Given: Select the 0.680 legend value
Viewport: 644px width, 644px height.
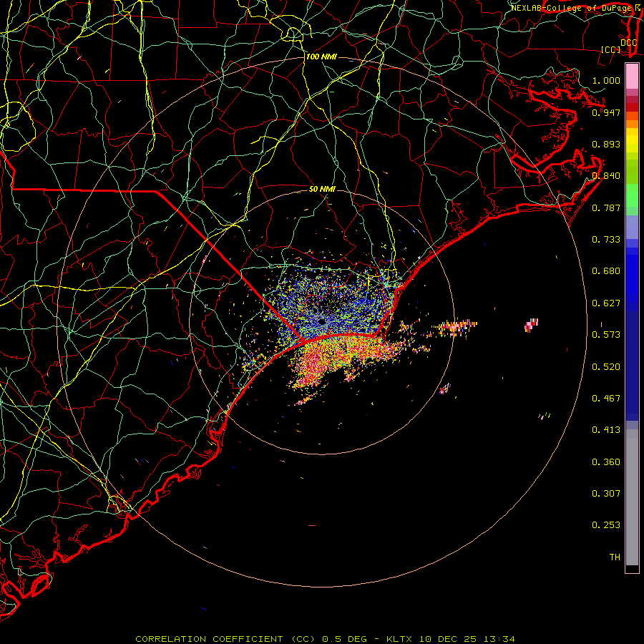Looking at the screenshot, I should click(606, 271).
